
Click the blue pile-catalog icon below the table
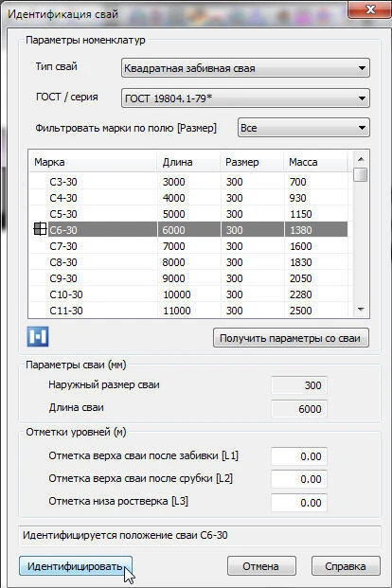pyautogui.click(x=38, y=336)
